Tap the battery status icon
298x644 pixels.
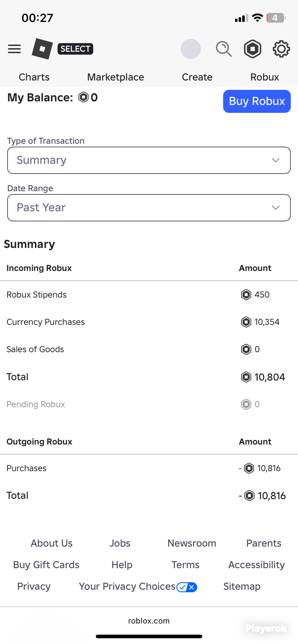(276, 18)
